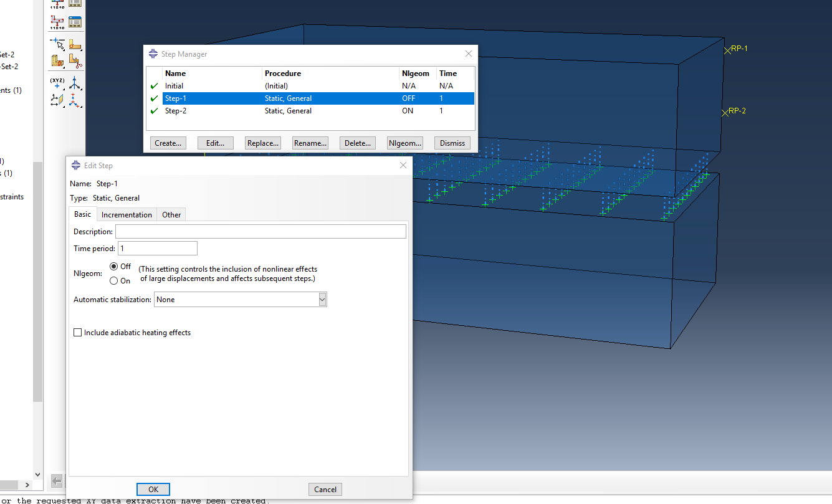Close the Step Manager window
832x504 pixels.
[469, 54]
